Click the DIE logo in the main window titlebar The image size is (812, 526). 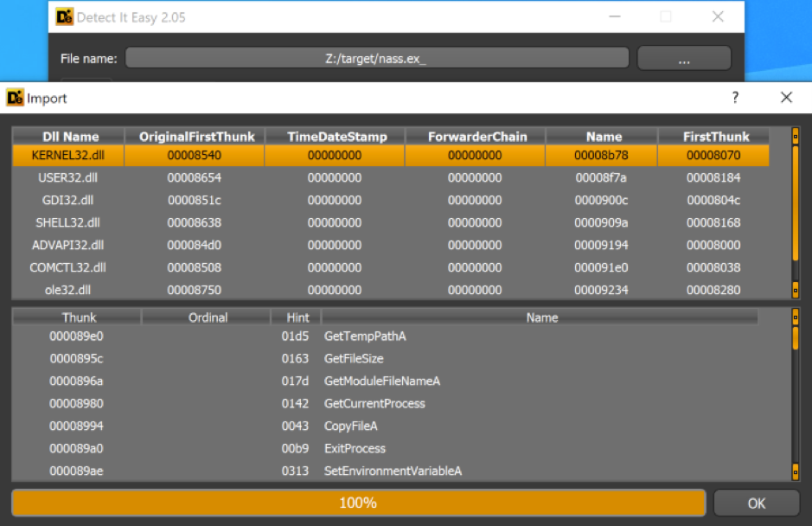(x=62, y=16)
